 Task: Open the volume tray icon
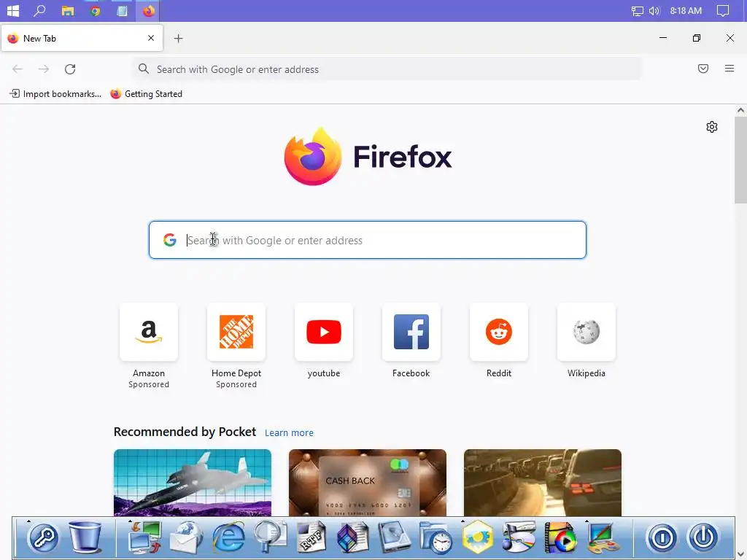(x=654, y=10)
